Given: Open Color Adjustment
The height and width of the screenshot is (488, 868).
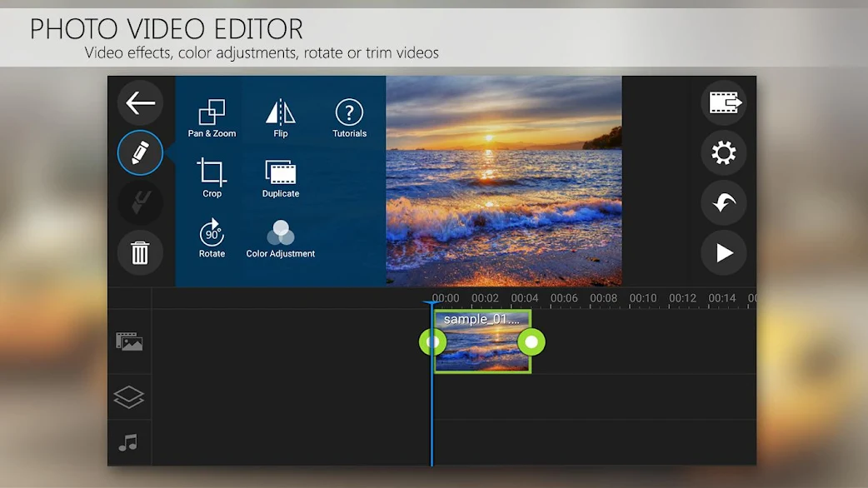Looking at the screenshot, I should 281,238.
